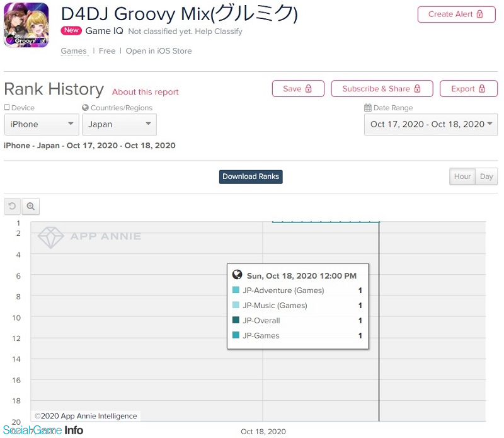The width and height of the screenshot is (504, 438).
Task: Click the JP-Overall color swatch
Action: pos(236,320)
